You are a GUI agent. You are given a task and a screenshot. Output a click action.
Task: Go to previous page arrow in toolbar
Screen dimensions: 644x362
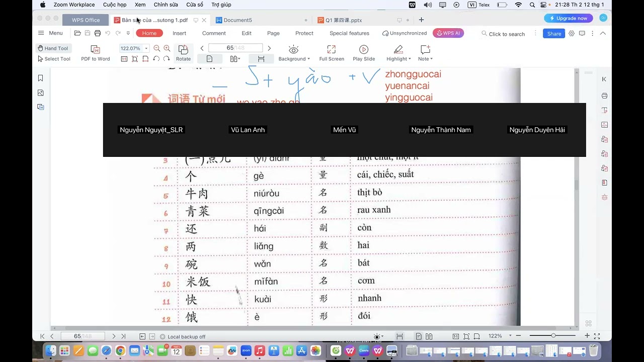(202, 48)
